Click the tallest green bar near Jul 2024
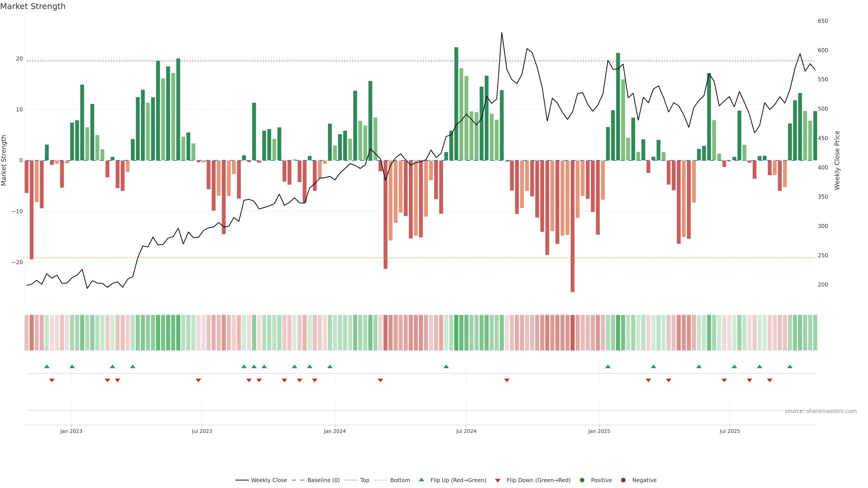The height and width of the screenshot is (488, 868). click(x=456, y=101)
